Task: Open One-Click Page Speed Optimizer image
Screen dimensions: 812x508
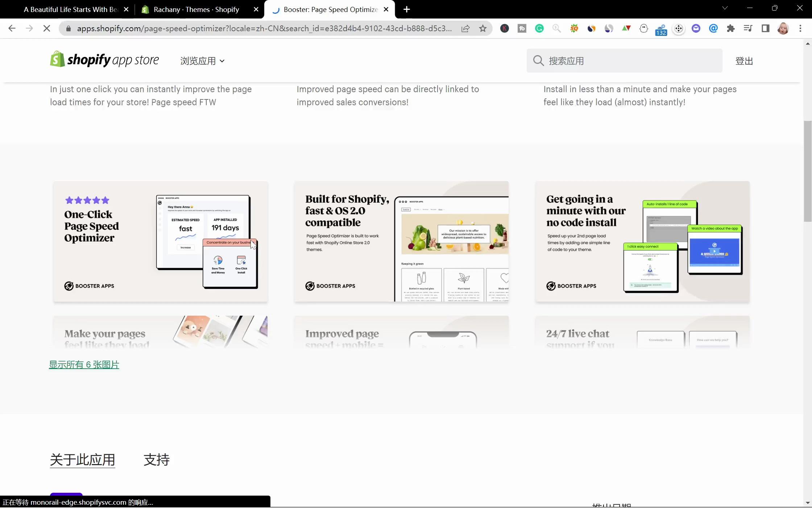Action: (x=161, y=241)
